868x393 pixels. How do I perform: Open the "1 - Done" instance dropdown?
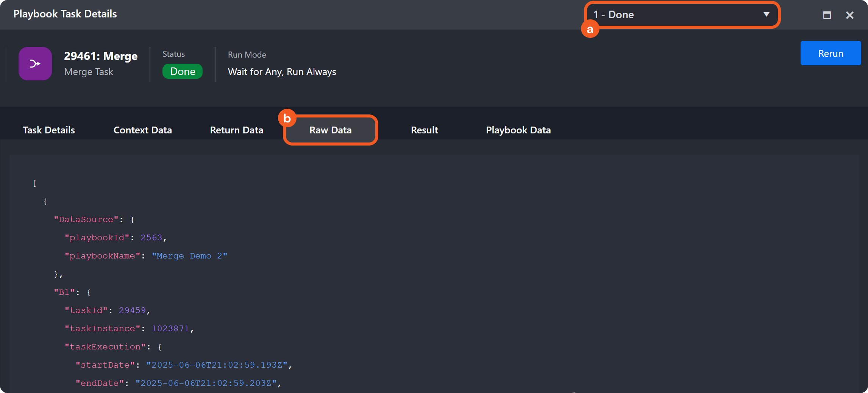(x=682, y=15)
